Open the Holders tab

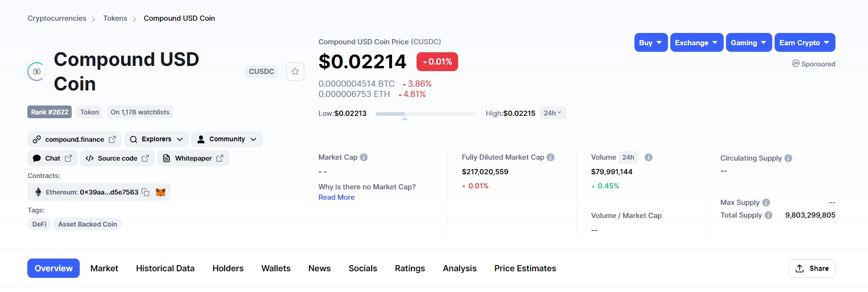point(228,268)
